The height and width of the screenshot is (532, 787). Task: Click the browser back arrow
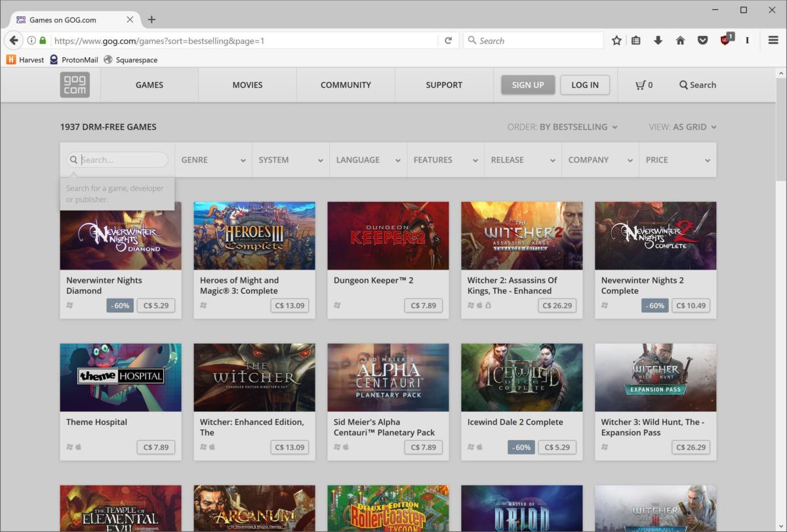tap(13, 41)
